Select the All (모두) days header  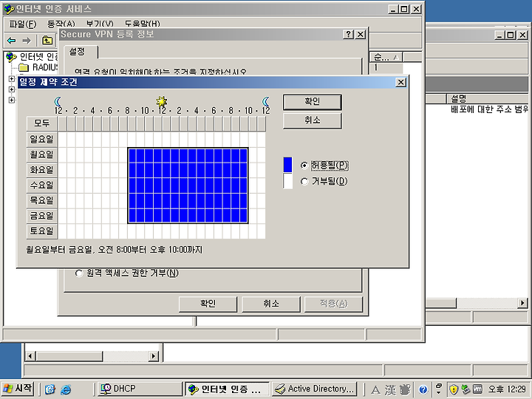tap(42, 123)
